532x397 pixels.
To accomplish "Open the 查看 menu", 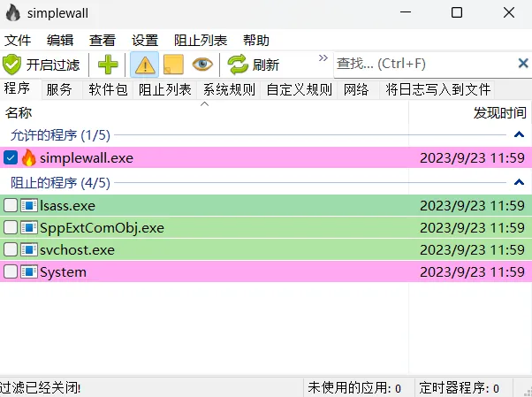I will [103, 41].
